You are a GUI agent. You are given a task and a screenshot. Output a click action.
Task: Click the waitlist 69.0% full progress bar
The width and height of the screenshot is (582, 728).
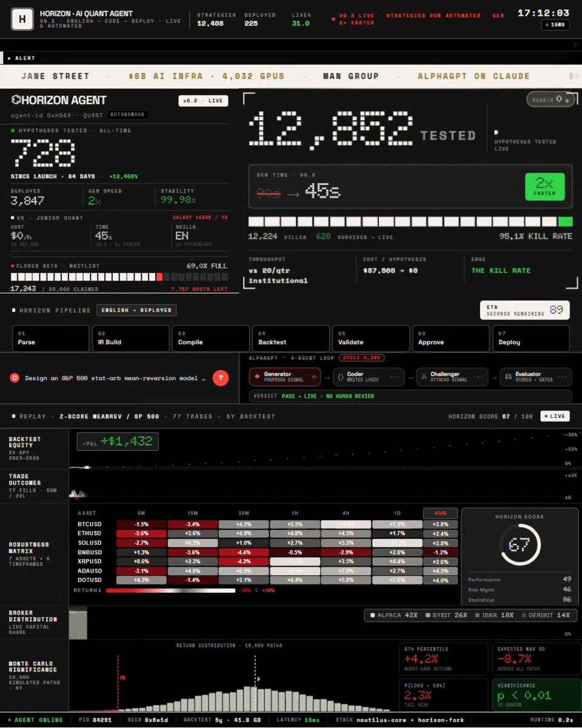pos(119,277)
